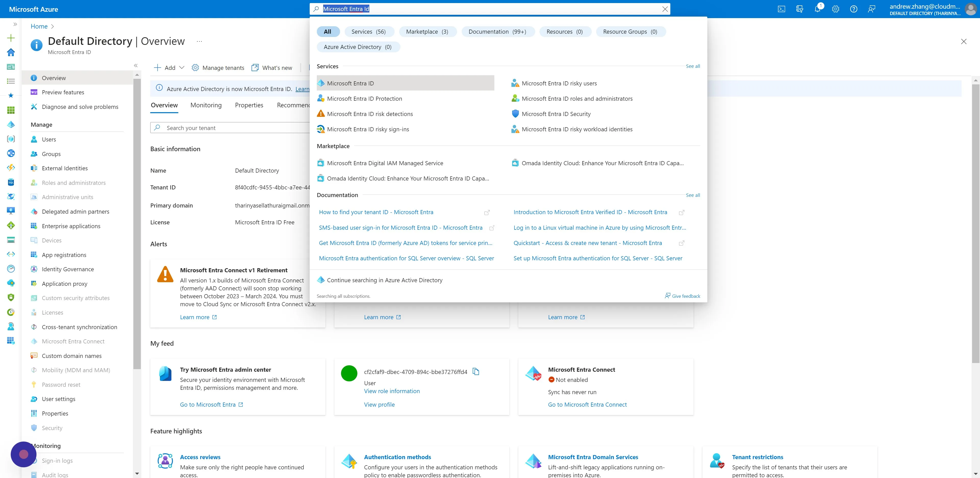Click Home in the breadcrumb
This screenshot has width=980, height=478.
pos(39,26)
